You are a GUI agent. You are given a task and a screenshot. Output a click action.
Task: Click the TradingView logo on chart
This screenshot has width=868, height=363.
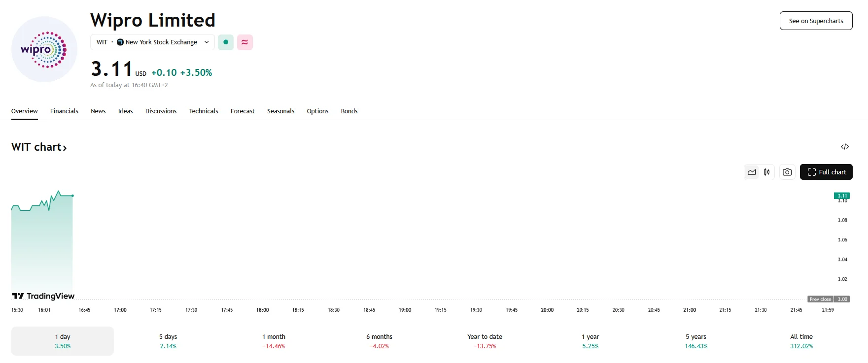point(43,296)
